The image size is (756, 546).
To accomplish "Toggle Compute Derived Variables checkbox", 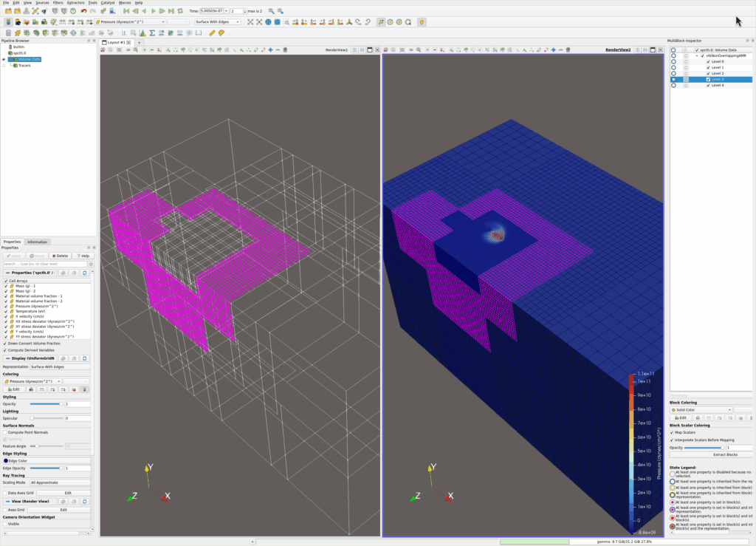I will tap(6, 349).
